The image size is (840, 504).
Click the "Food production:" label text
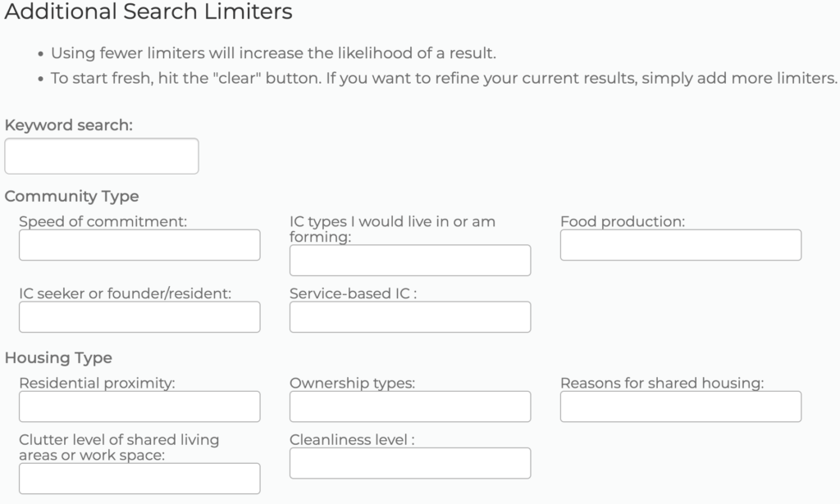pos(623,221)
